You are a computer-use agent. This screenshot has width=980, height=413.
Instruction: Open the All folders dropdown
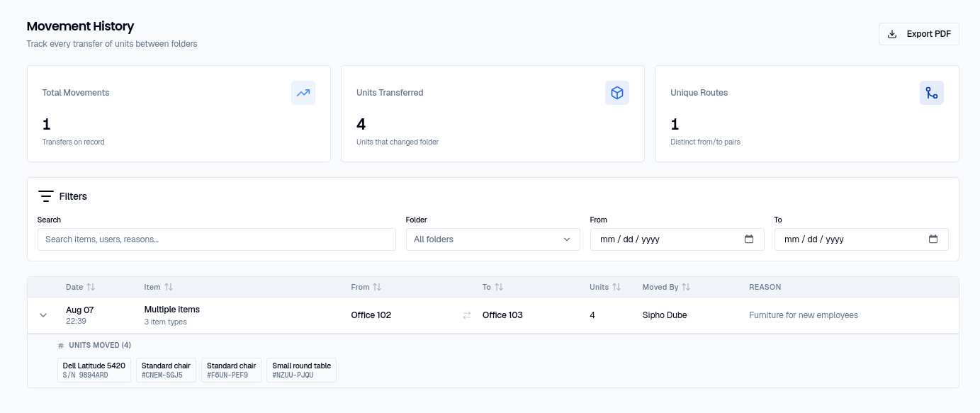click(492, 239)
